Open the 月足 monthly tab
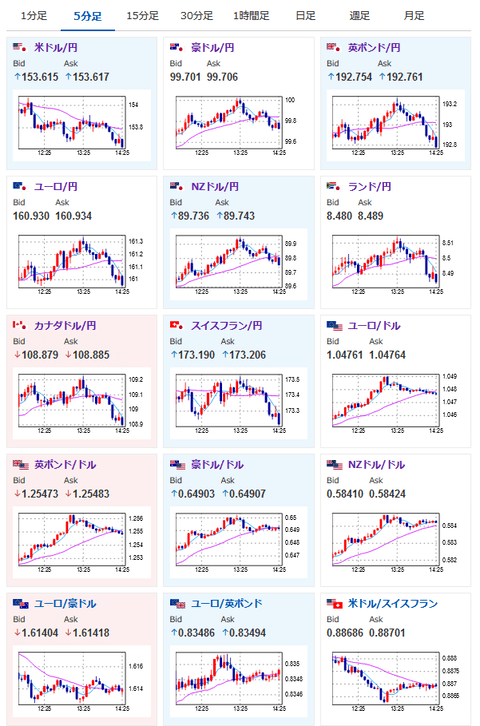Screen dimensions: 480x726 pos(414,16)
